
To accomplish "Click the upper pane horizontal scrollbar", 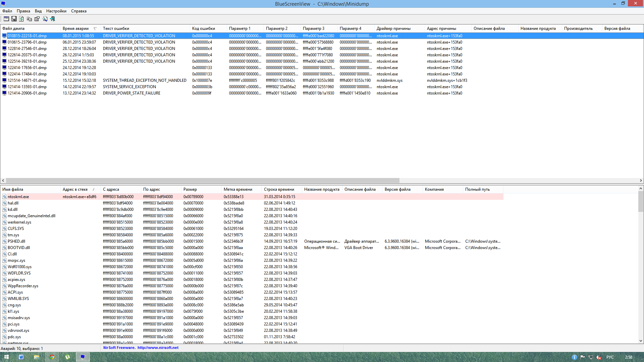I will 203,180.
